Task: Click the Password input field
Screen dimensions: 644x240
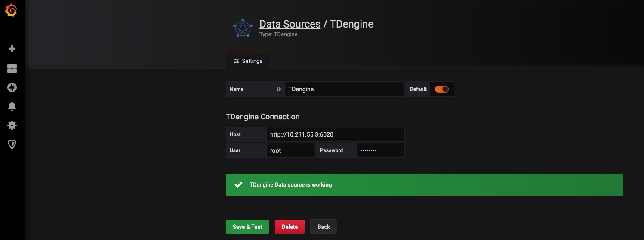Action: pos(380,150)
